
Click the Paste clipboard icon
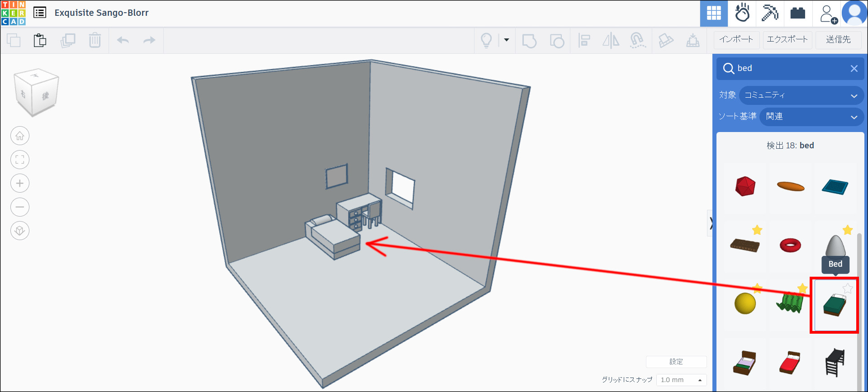pyautogui.click(x=40, y=40)
